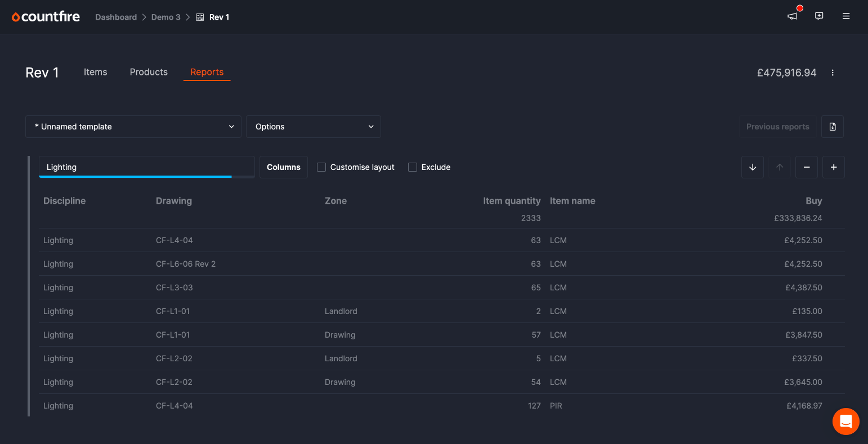Open the Unnamed template dropdown
This screenshot has width=868, height=444.
[x=133, y=127]
